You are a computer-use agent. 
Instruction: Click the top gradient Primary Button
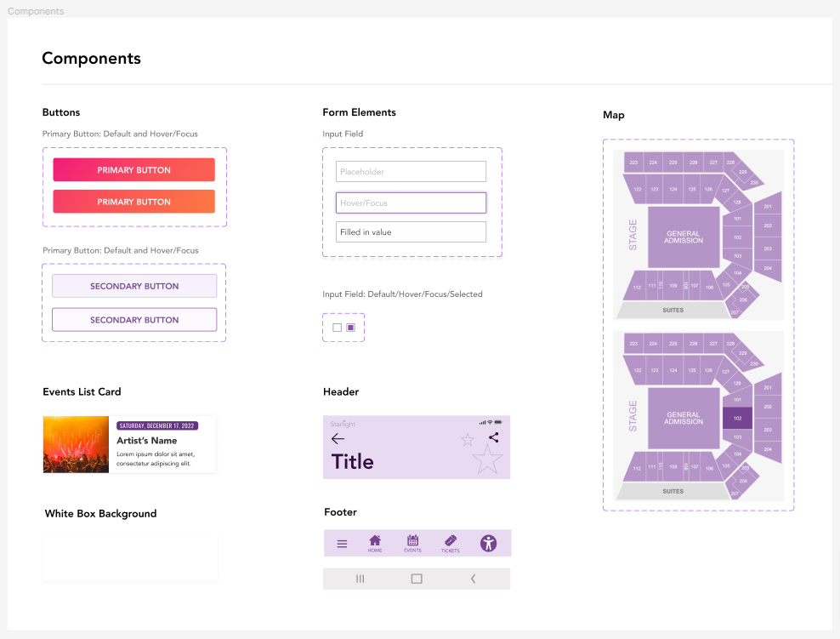tap(133, 170)
